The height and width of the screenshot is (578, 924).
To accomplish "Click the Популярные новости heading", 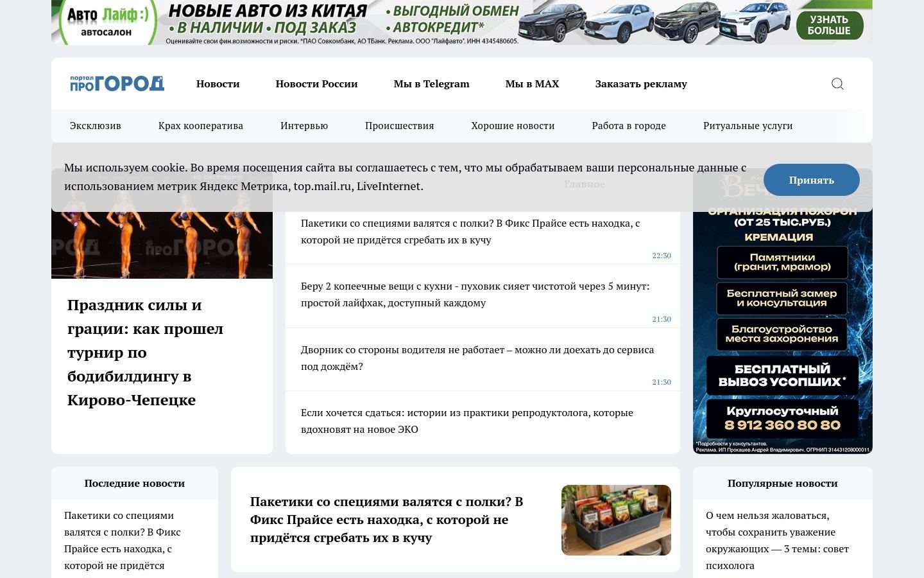I will [782, 483].
